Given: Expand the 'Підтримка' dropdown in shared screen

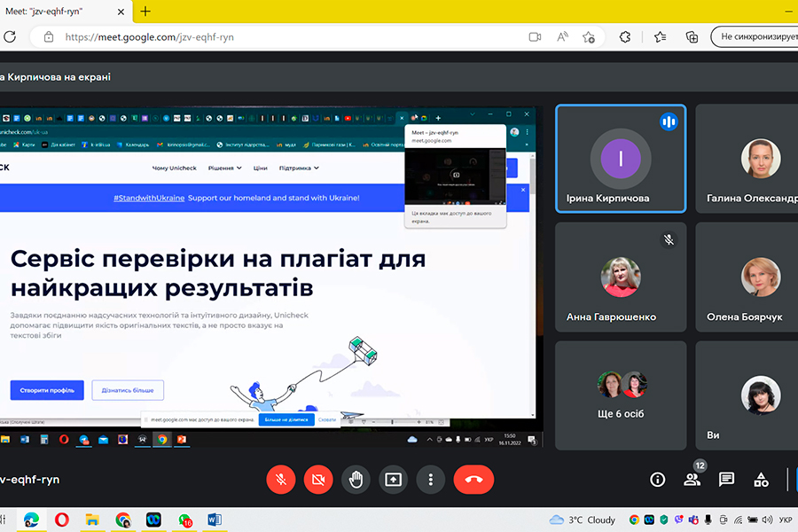Looking at the screenshot, I should 299,168.
